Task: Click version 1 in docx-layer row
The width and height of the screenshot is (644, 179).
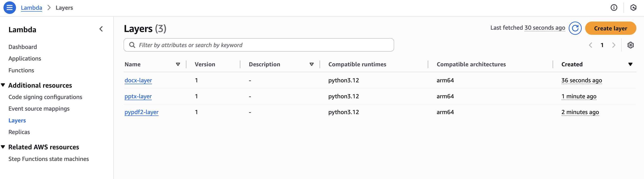Action: click(196, 80)
